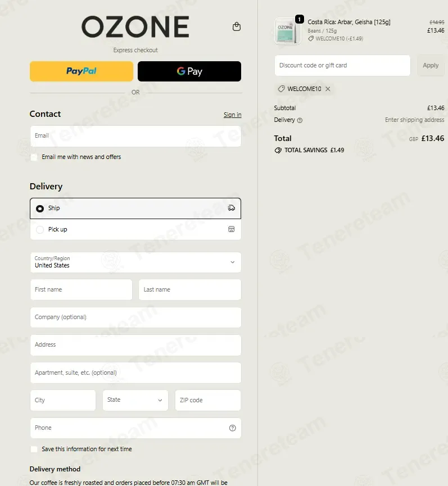Click the Last name field

[190, 289]
